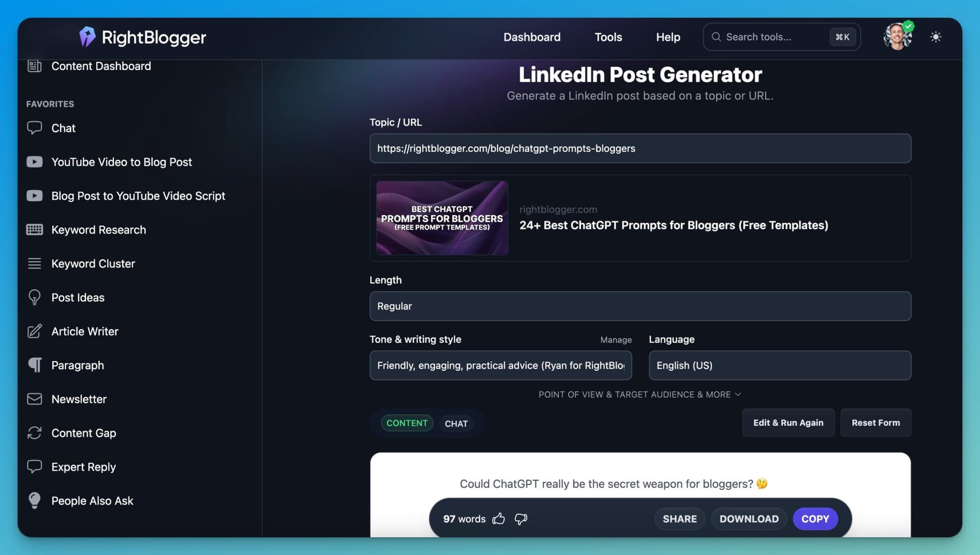Open the People Also Ask tool

[x=92, y=501]
